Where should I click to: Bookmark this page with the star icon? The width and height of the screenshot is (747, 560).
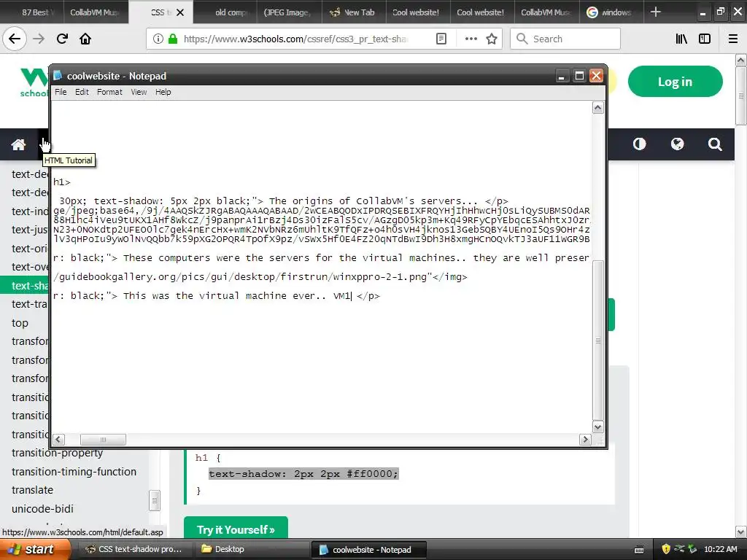pos(492,39)
